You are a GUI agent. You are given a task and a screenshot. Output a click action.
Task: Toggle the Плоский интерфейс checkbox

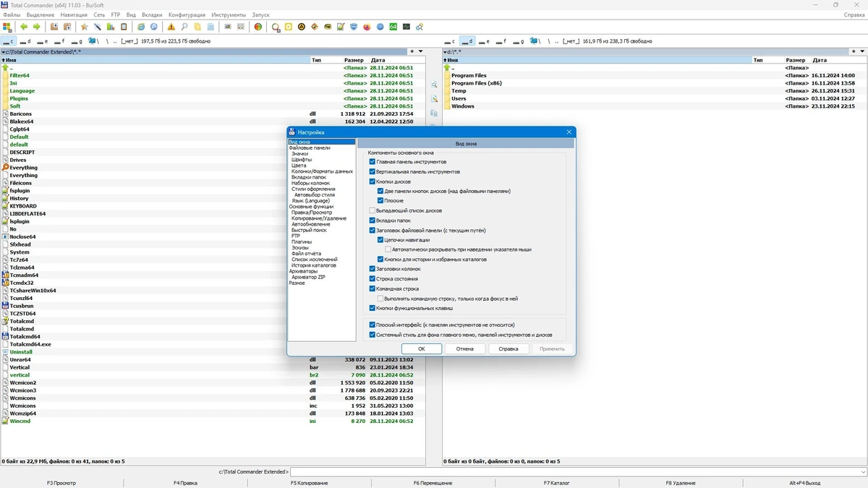point(373,325)
